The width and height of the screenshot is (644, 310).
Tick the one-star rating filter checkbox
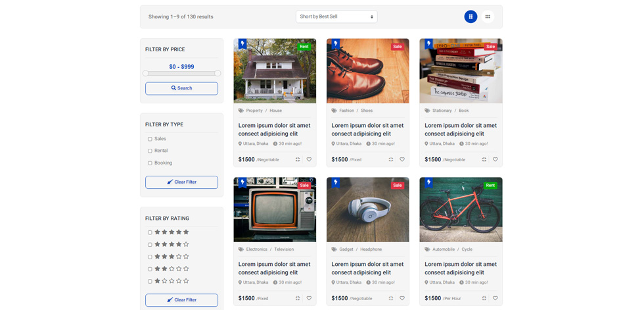tap(150, 282)
